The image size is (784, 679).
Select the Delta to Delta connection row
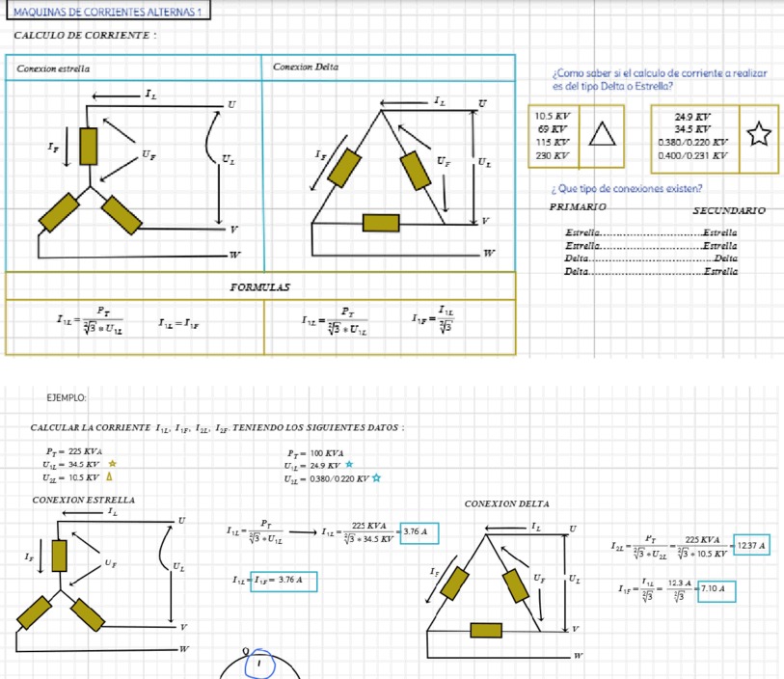point(651,258)
